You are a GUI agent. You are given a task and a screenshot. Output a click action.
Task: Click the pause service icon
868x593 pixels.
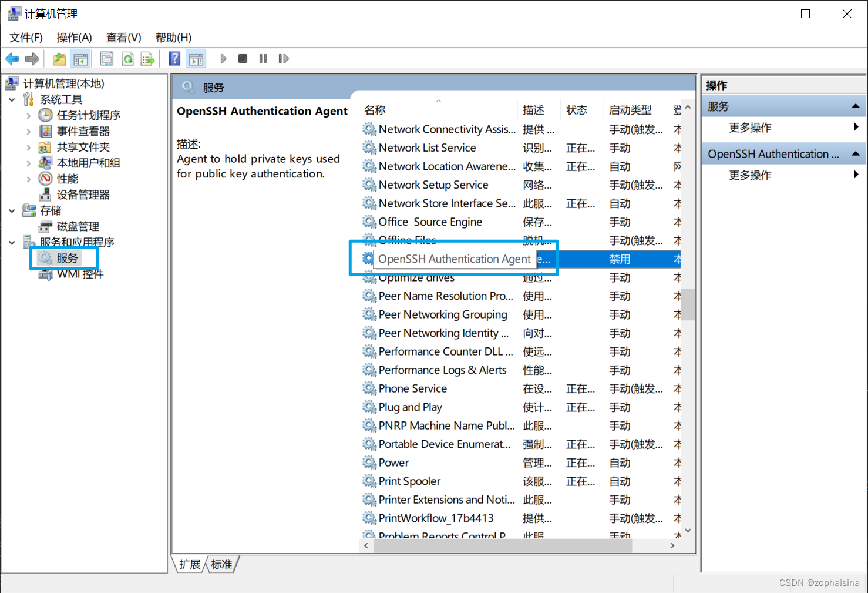(263, 58)
